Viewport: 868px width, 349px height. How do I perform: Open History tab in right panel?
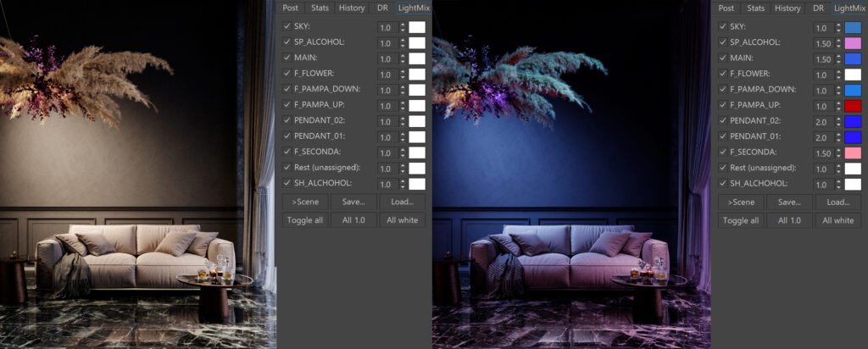(787, 8)
